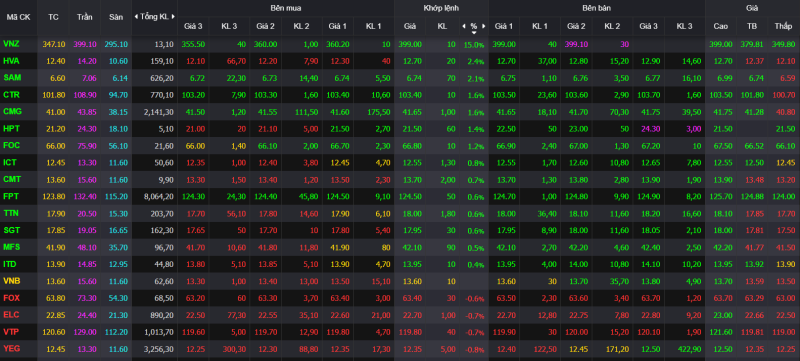
Task: Click FPT high price 125.70
Action: coord(719,196)
